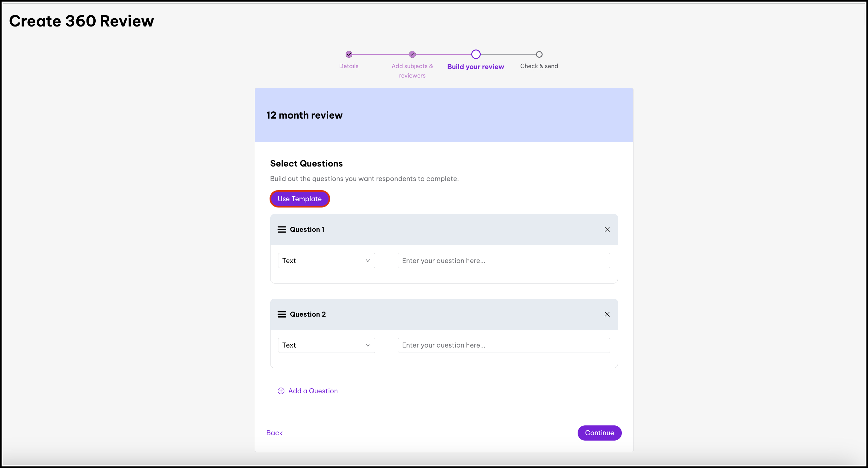Click the Add subjects & reviewers checkmark icon
The width and height of the screenshot is (868, 468).
[412, 54]
